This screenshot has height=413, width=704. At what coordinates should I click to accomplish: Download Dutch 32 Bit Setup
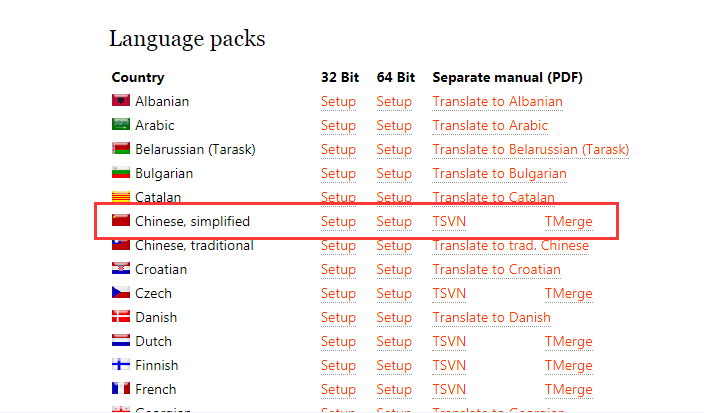point(338,342)
